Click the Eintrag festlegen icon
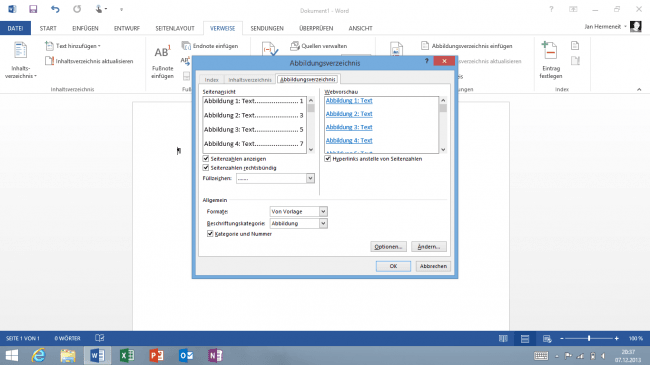The height and width of the screenshot is (365, 650). [550, 51]
